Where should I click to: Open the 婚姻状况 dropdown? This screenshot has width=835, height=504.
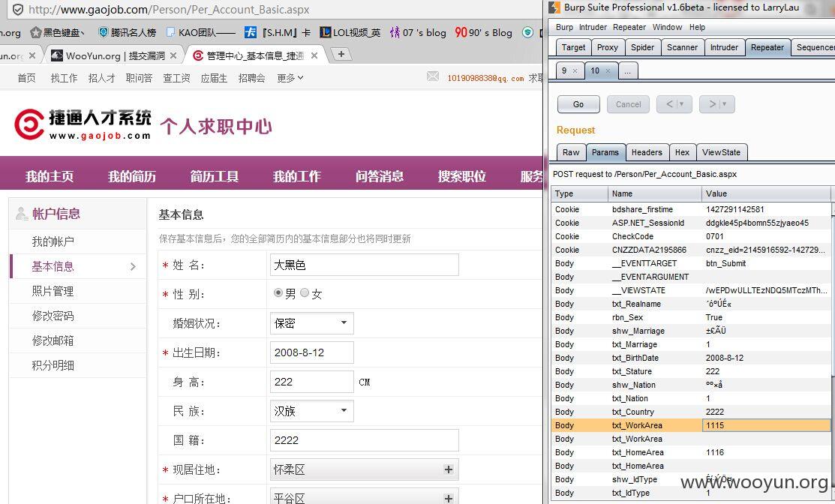tap(311, 323)
